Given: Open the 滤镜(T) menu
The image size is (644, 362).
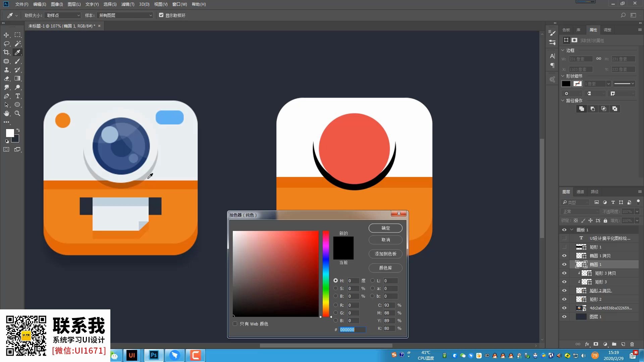Looking at the screenshot, I should pos(127,4).
